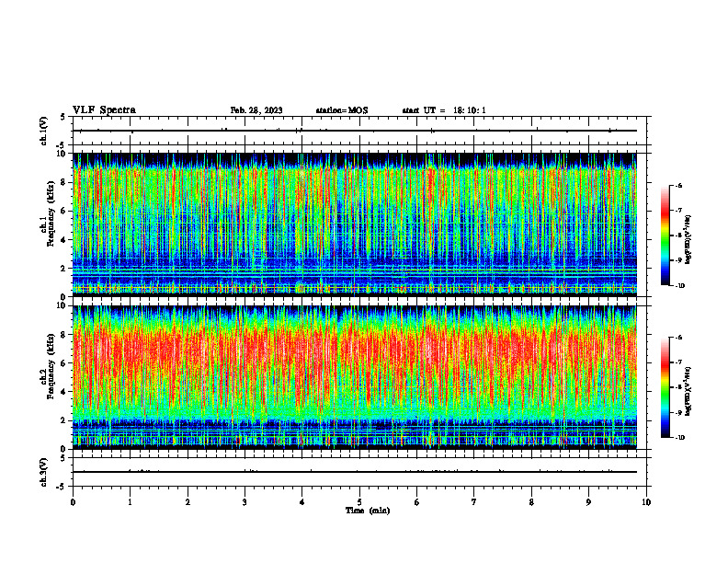Viewport: 728px width, 563px height.
Task: Click the time axis tick label "5"
Action: coord(359,502)
